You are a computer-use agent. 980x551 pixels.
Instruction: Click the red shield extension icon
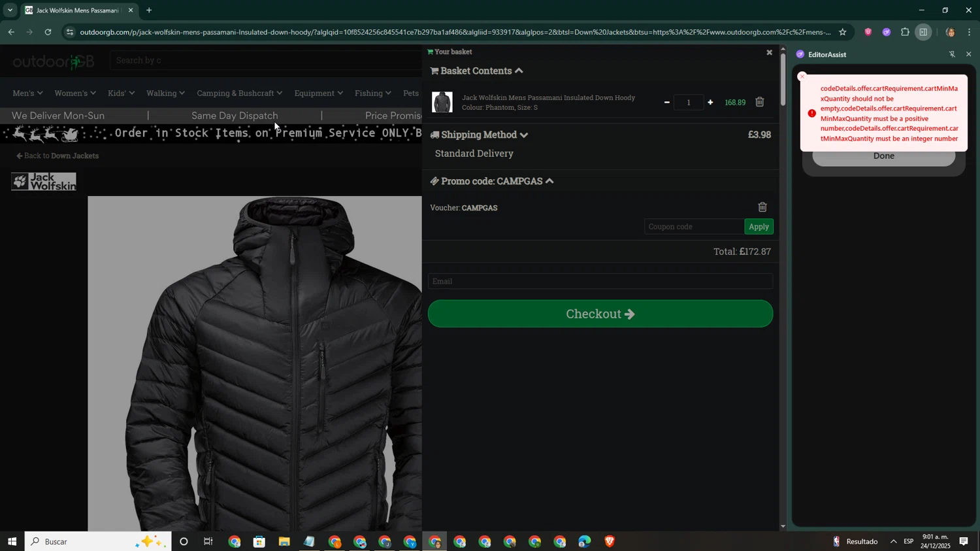[x=868, y=32]
